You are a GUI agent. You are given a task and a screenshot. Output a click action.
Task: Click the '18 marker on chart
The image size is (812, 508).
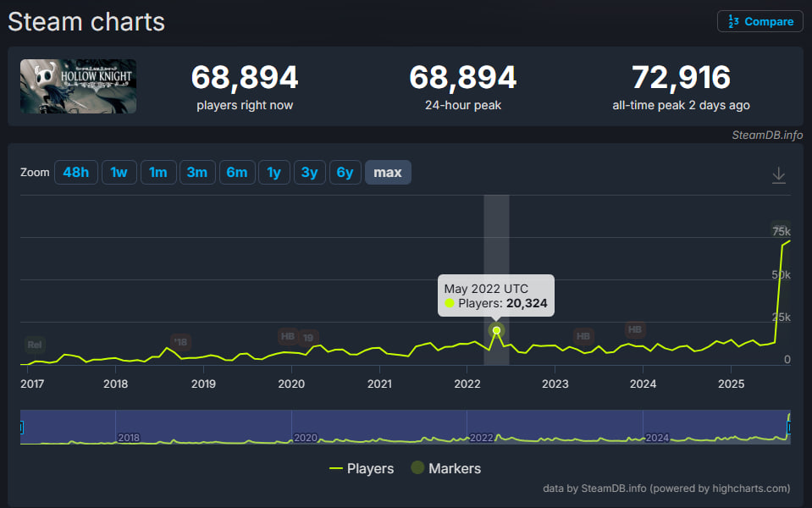click(x=180, y=342)
